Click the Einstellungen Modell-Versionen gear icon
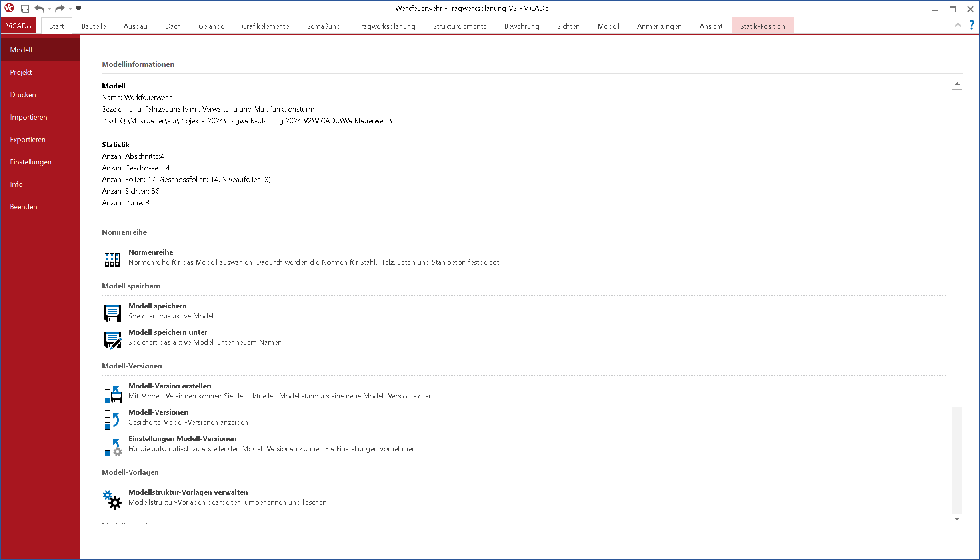The image size is (980, 560). [x=113, y=446]
